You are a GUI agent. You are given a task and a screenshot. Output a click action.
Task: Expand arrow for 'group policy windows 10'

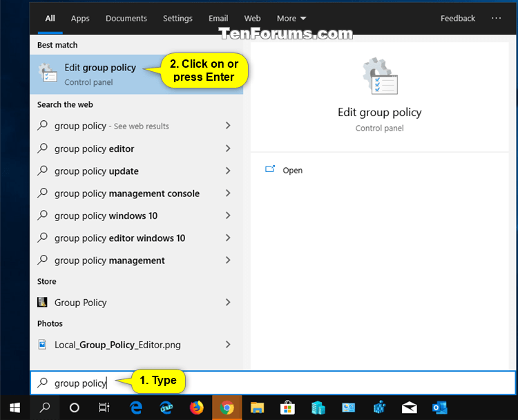(x=228, y=216)
